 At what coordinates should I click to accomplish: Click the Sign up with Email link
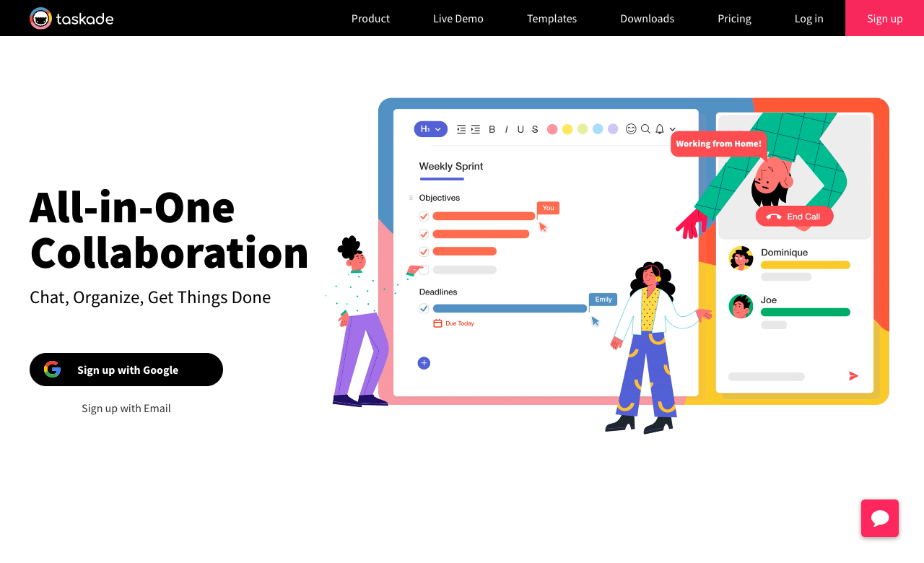(x=126, y=409)
